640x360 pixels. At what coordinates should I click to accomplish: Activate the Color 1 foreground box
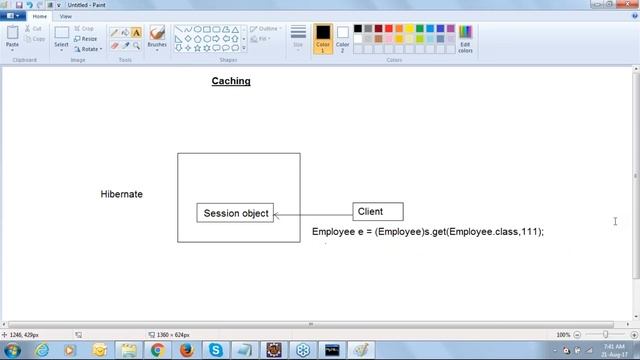323,39
